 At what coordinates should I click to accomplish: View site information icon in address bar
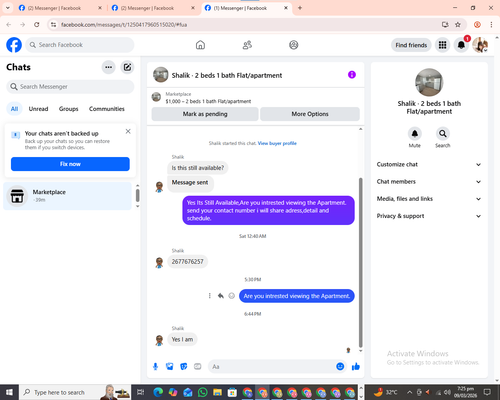pos(53,25)
